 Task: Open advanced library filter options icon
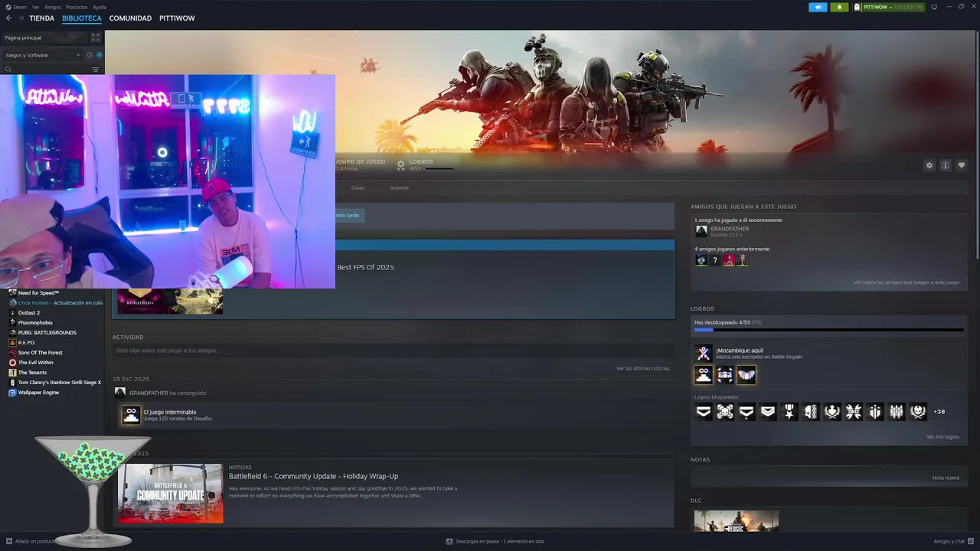point(96,70)
